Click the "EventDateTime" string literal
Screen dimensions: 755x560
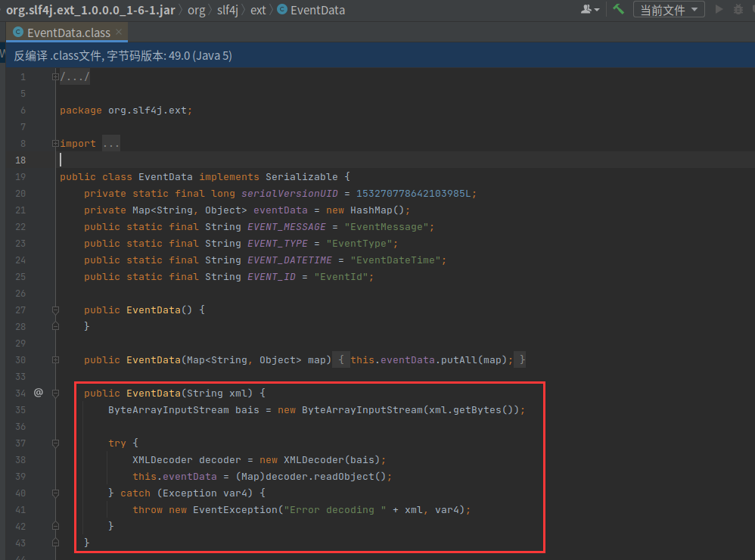tap(395, 260)
